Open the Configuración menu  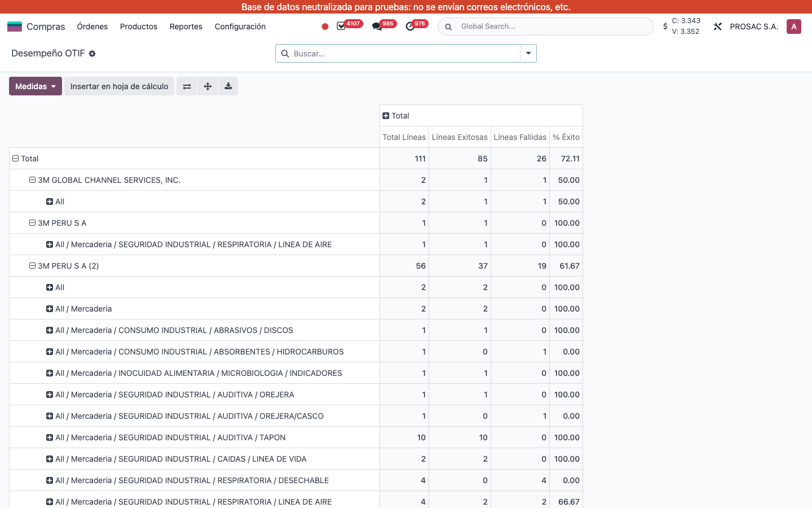coord(240,27)
